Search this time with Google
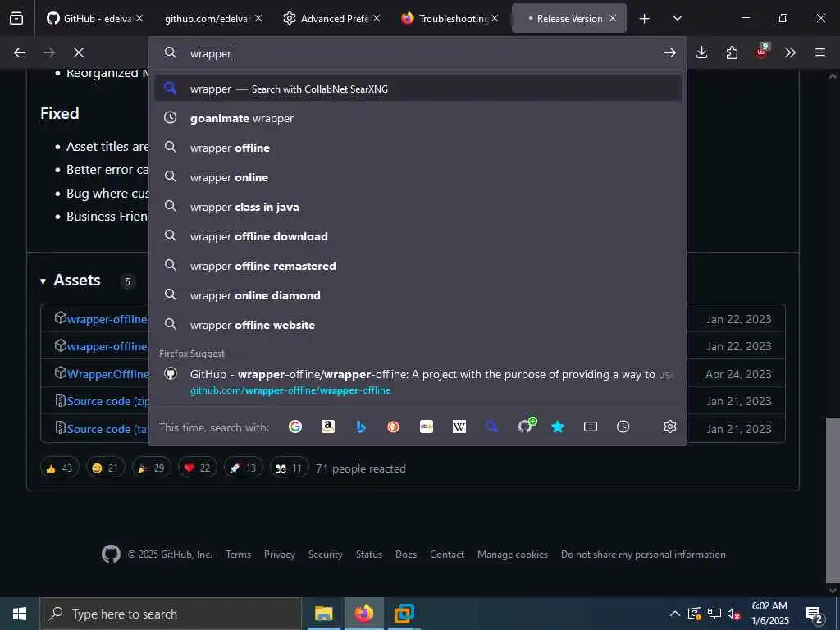 295,427
